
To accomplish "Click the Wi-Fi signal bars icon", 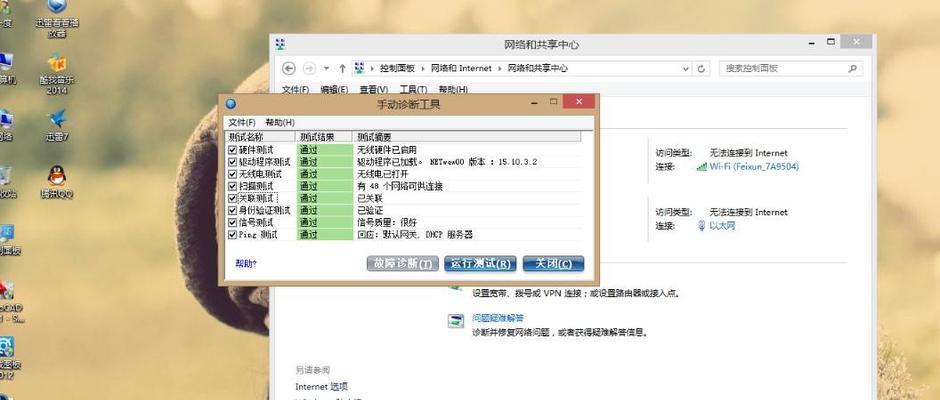I will point(701,167).
